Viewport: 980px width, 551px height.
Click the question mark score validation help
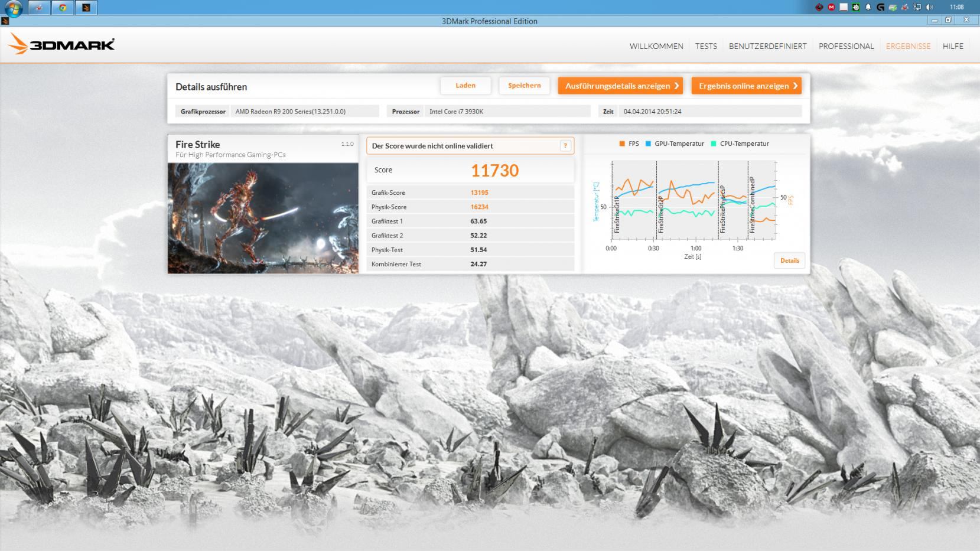(565, 146)
